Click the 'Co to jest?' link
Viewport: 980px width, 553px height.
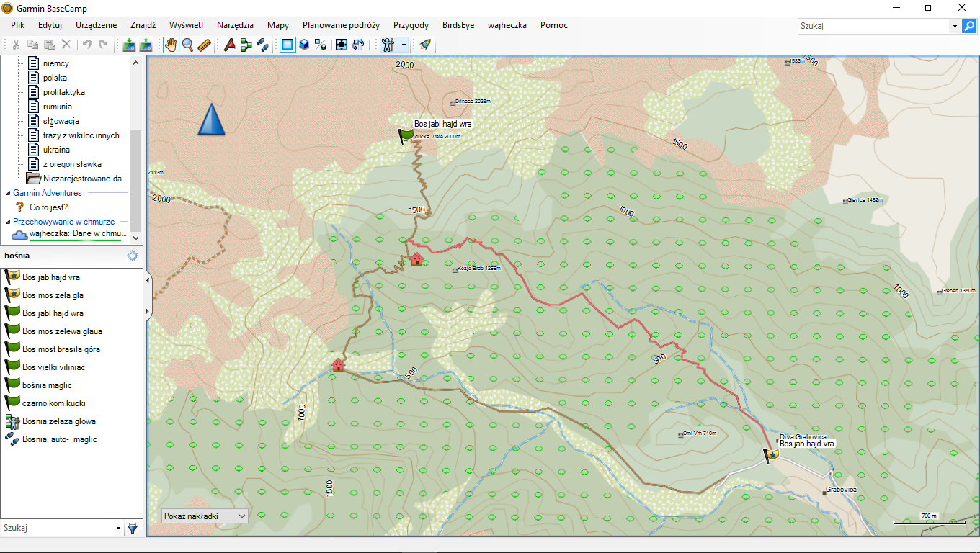click(x=48, y=207)
